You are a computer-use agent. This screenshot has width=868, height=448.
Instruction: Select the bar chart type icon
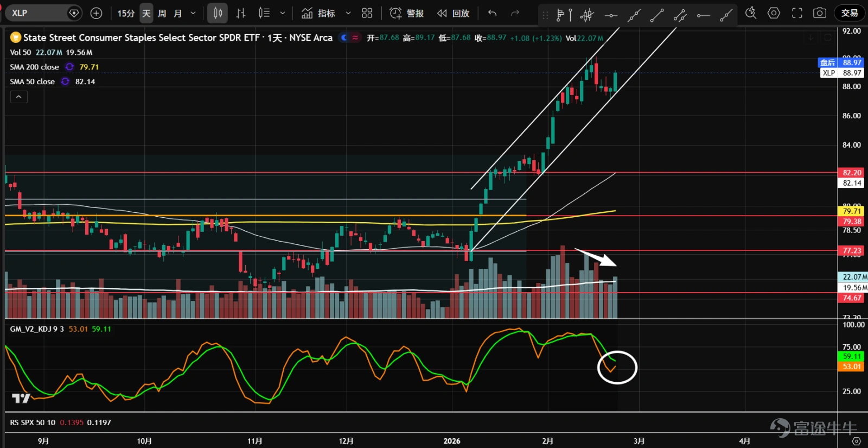[x=241, y=13]
